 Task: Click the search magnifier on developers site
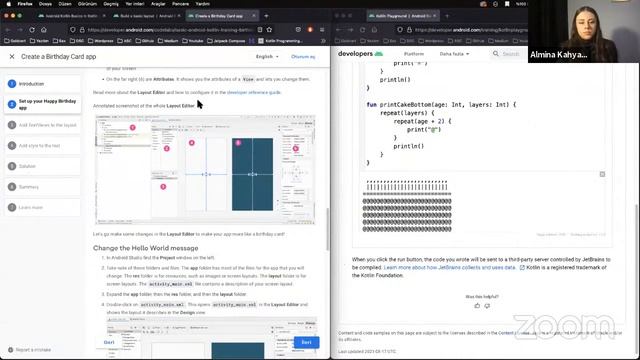(x=496, y=54)
